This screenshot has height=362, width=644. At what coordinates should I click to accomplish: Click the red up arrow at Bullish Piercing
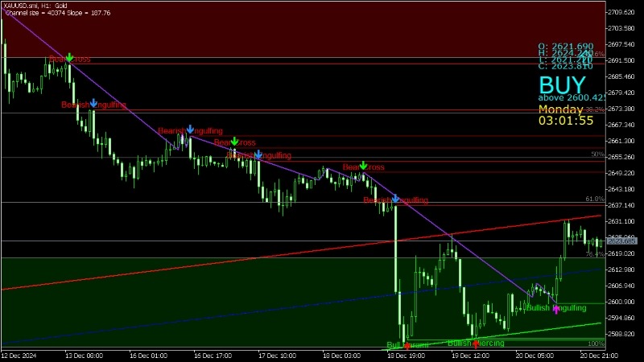coord(476,344)
